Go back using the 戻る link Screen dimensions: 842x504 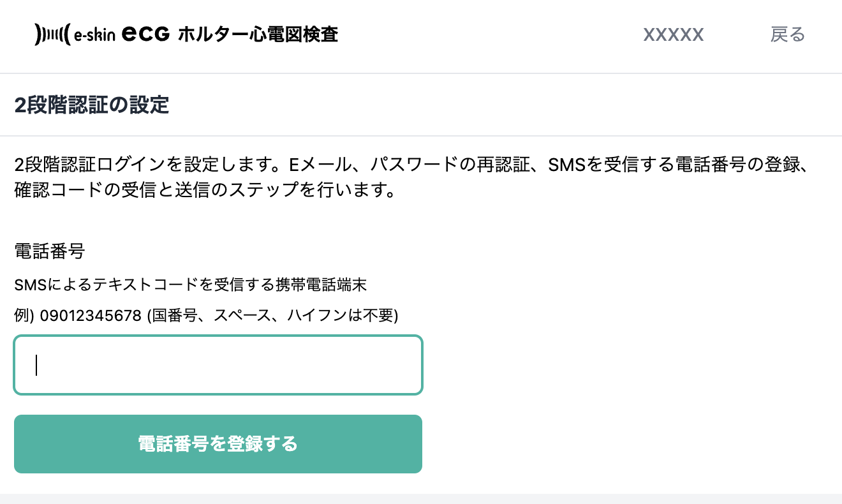click(788, 34)
